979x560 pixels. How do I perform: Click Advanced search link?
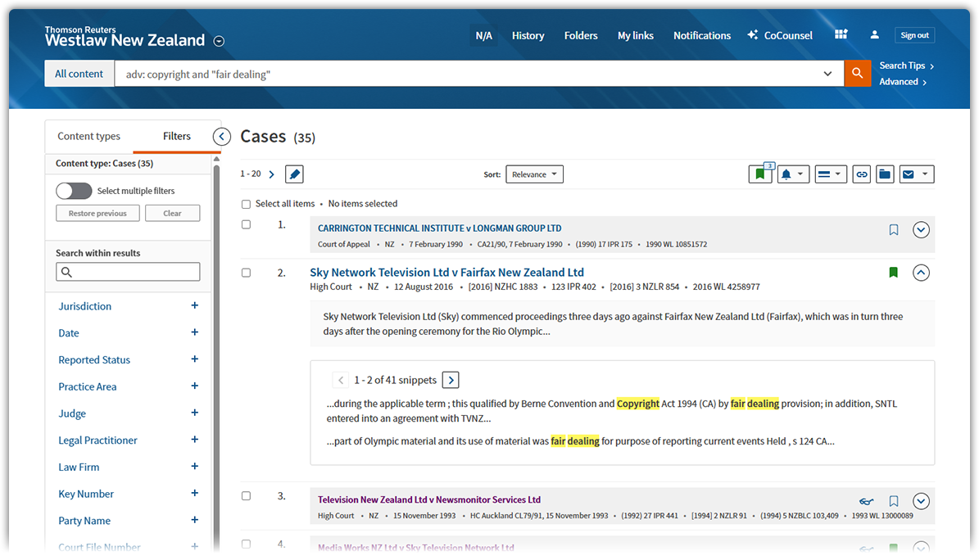click(899, 81)
